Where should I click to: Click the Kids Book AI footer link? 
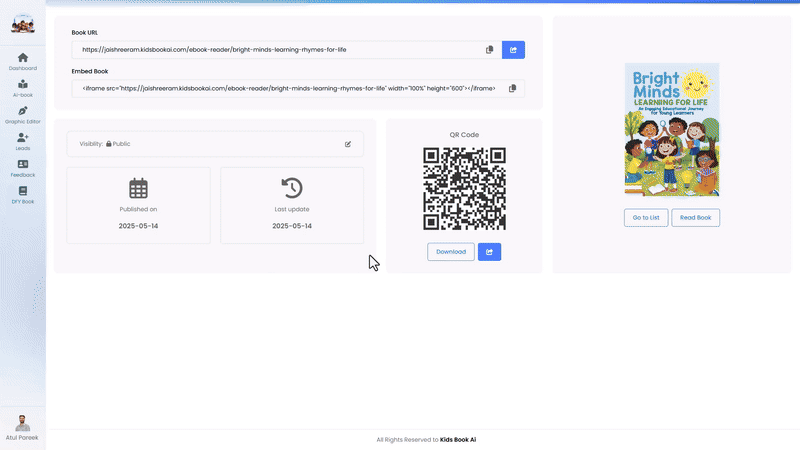[458, 439]
